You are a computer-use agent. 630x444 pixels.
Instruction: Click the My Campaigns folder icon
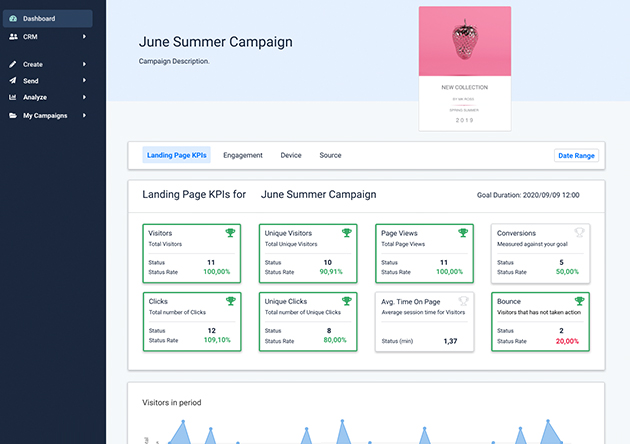pyautogui.click(x=13, y=116)
